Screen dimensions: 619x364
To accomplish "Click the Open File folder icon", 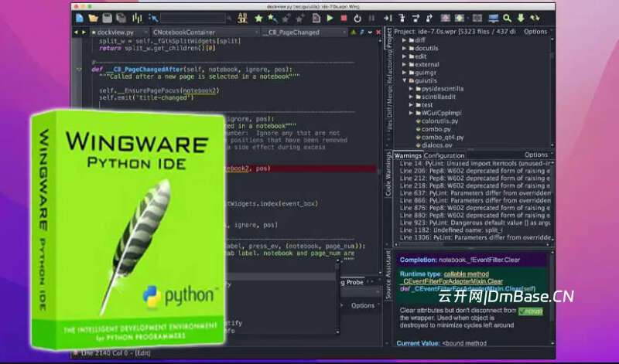I will [93, 18].
